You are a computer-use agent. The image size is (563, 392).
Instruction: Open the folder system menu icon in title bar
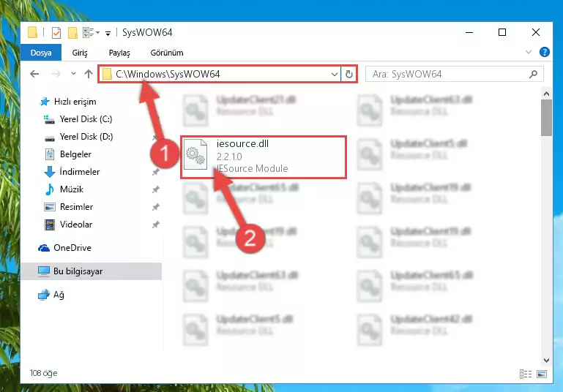[x=33, y=32]
